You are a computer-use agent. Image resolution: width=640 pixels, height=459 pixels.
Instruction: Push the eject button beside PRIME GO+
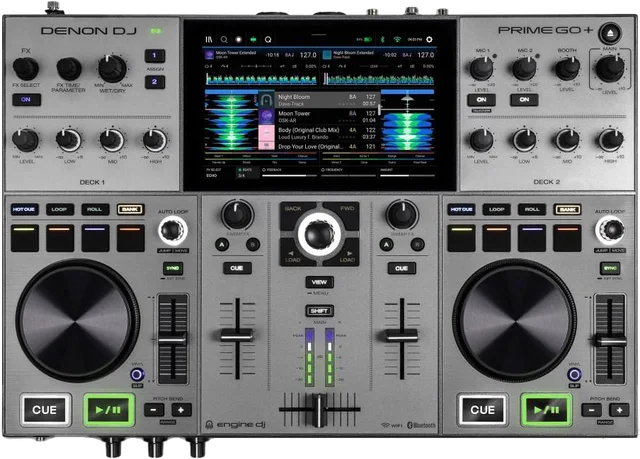(610, 33)
